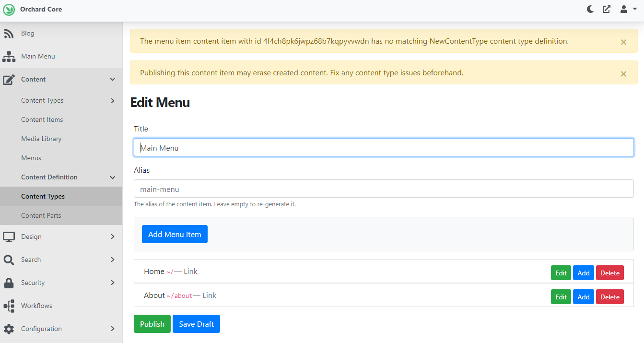The image size is (644, 343).
Task: Click the Security label in sidebar
Action: [33, 283]
